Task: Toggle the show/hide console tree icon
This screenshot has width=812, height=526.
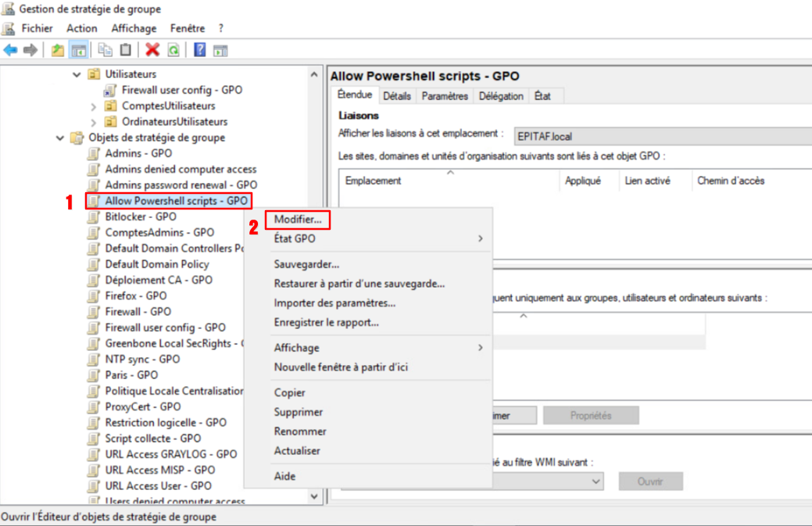Action: tap(78, 50)
